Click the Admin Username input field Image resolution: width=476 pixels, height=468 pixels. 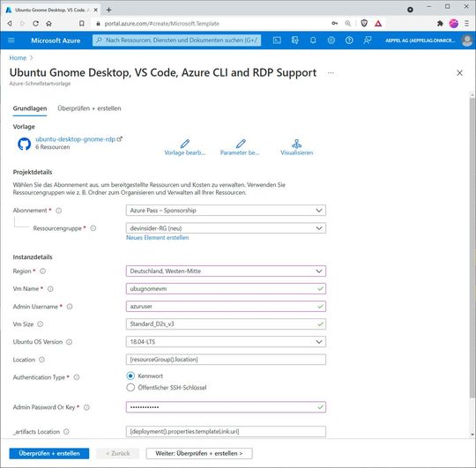tap(226, 306)
